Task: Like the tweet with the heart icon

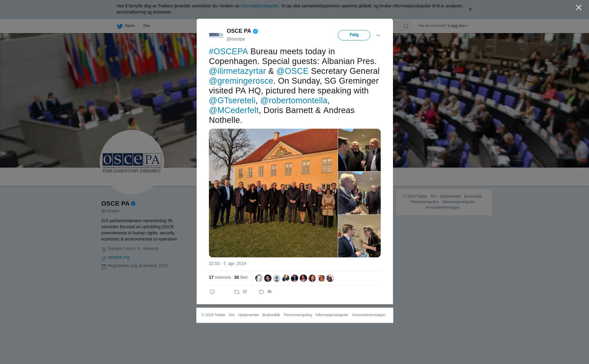Action: (261, 292)
